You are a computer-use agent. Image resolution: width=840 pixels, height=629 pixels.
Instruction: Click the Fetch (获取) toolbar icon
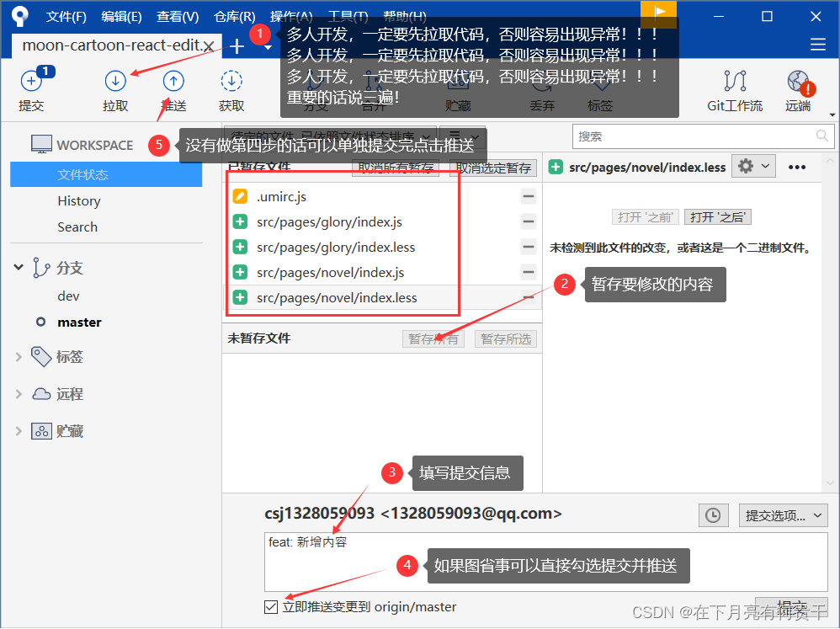click(x=231, y=82)
